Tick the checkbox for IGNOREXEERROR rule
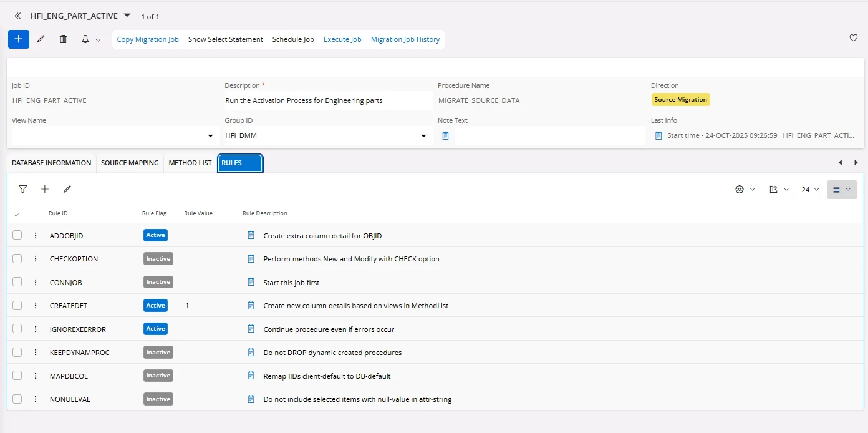Image resolution: width=868 pixels, height=433 pixels. (17, 329)
